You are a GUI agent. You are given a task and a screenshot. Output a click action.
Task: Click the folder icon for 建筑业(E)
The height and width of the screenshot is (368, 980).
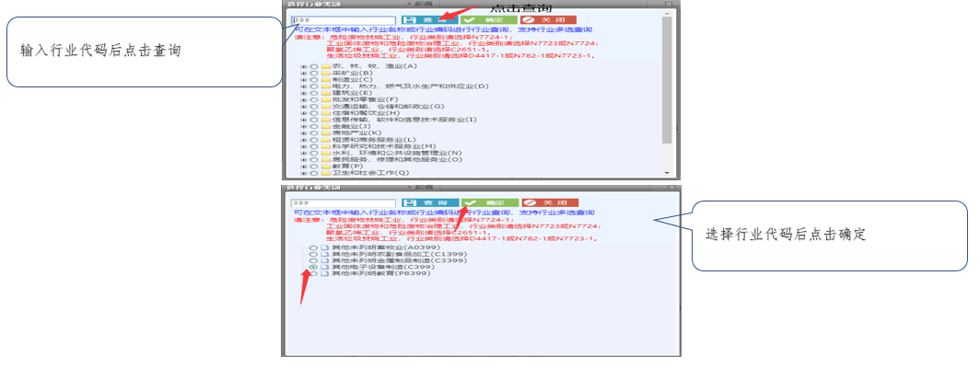coord(325,93)
